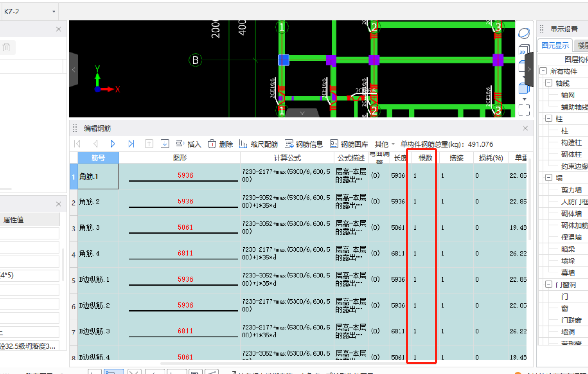
Task: Switch to 楼层 display tab
Action: tap(582, 46)
